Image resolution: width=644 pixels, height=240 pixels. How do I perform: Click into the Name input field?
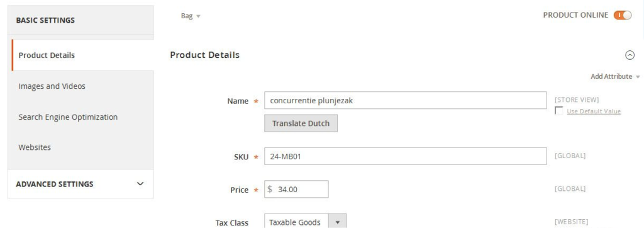pyautogui.click(x=406, y=100)
